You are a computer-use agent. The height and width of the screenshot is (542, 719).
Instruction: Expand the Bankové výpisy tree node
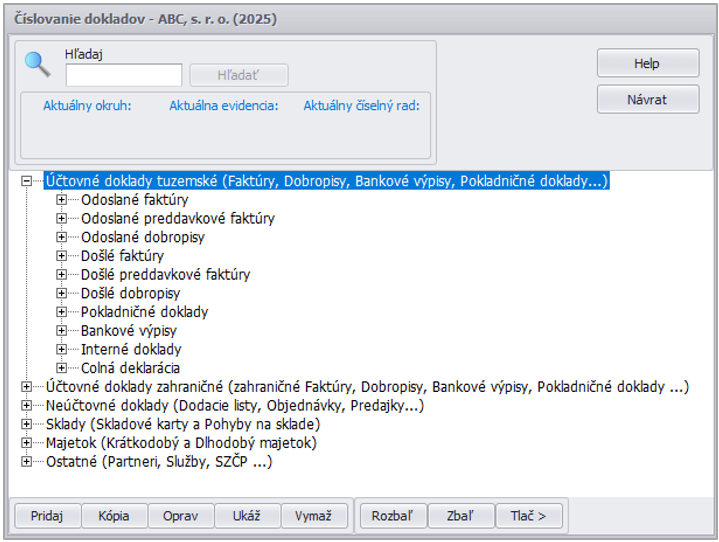pyautogui.click(x=62, y=331)
